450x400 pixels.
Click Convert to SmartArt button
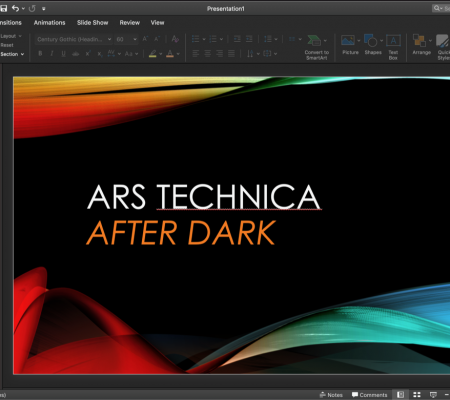tap(316, 47)
